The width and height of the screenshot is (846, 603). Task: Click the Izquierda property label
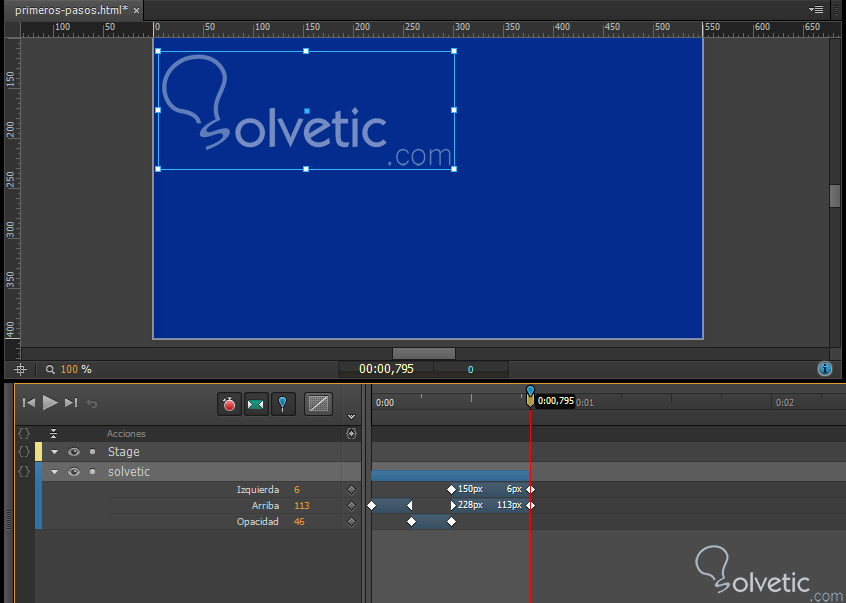(x=258, y=490)
